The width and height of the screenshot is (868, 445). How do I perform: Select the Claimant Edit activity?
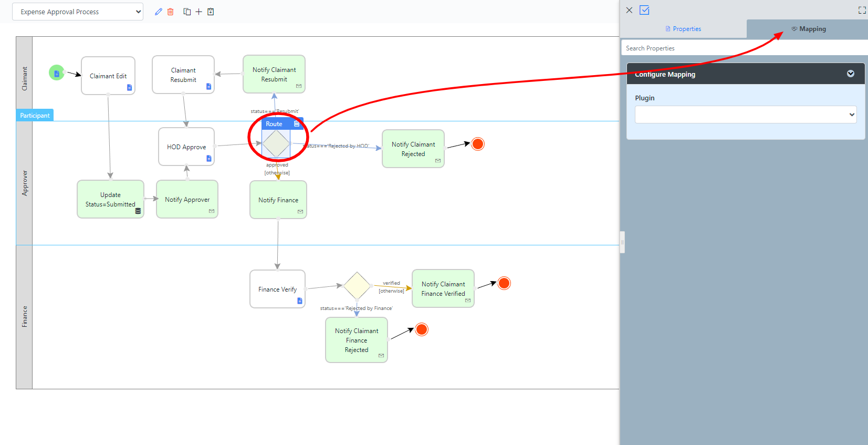[x=108, y=76]
